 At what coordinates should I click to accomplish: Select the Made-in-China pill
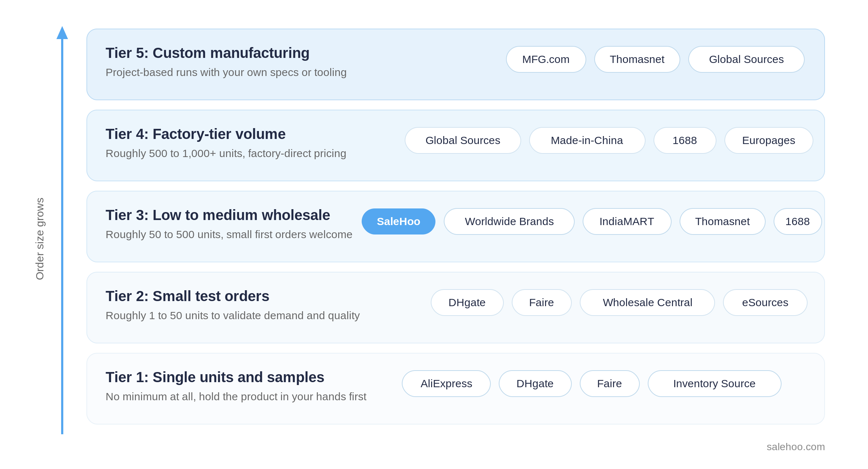click(587, 140)
